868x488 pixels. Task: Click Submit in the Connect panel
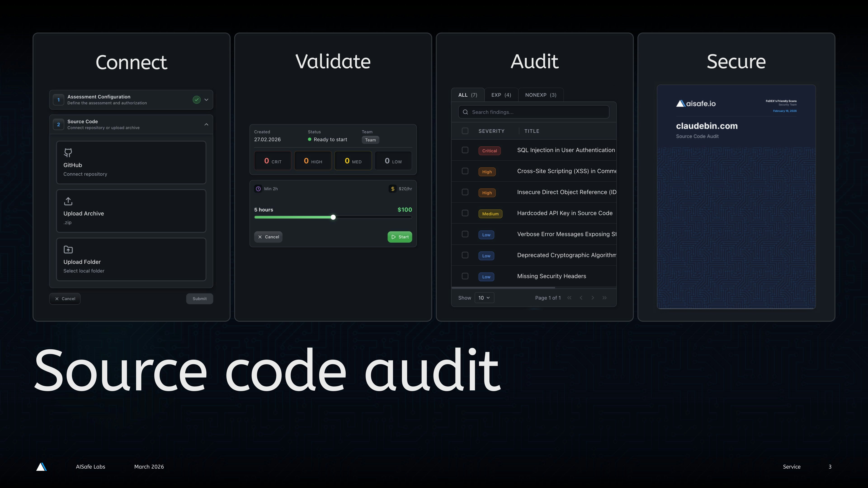tap(199, 298)
